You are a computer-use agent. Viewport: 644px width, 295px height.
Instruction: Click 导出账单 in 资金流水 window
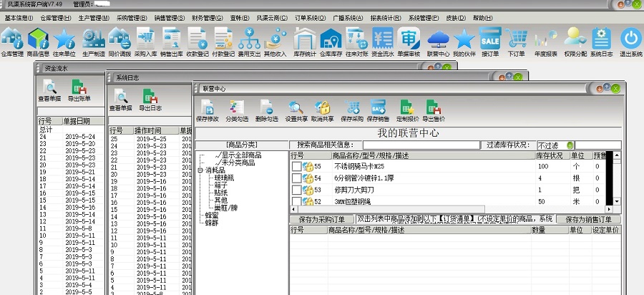79,91
